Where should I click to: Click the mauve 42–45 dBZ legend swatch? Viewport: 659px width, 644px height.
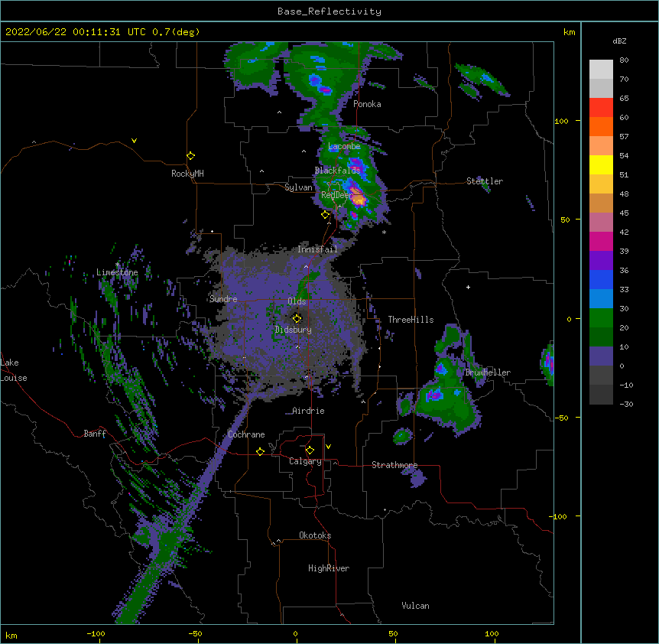601,223
